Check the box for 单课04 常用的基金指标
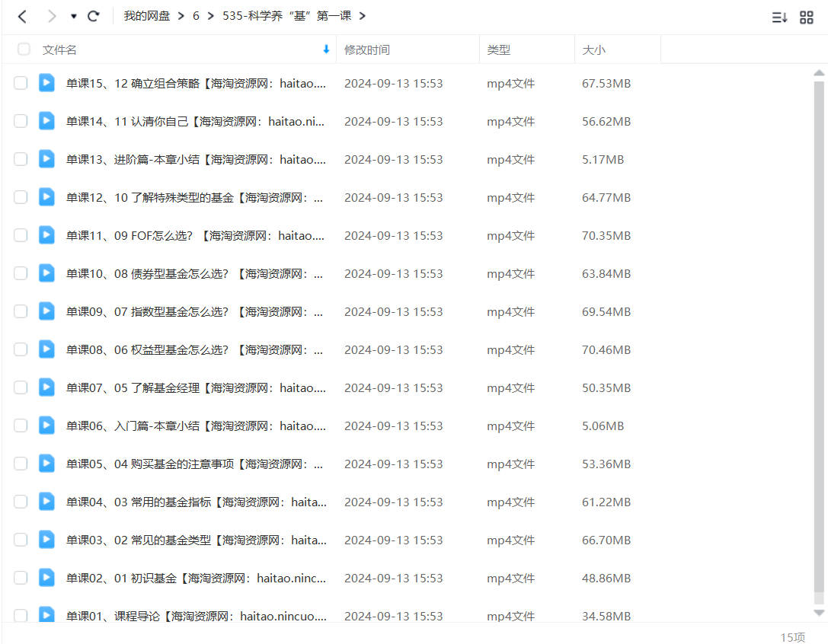 tap(21, 502)
